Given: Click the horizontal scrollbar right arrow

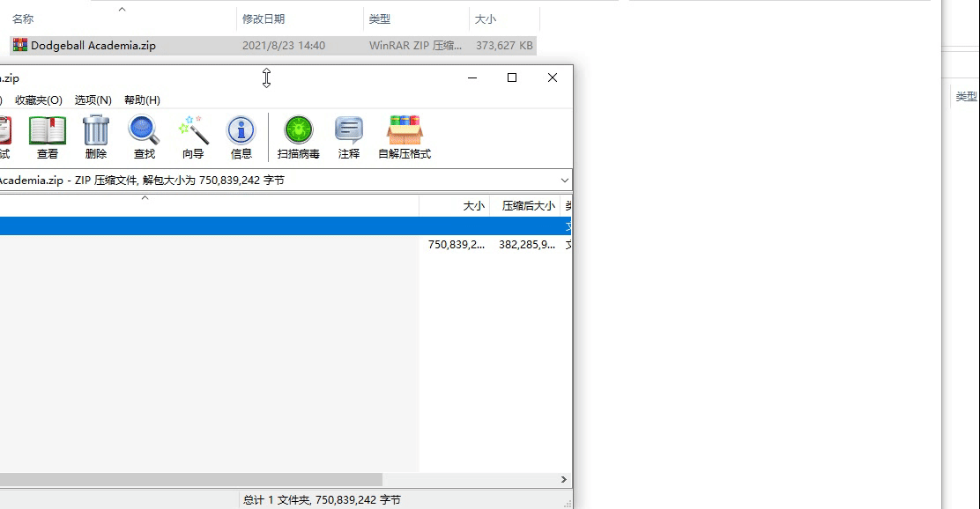Looking at the screenshot, I should click(x=564, y=480).
